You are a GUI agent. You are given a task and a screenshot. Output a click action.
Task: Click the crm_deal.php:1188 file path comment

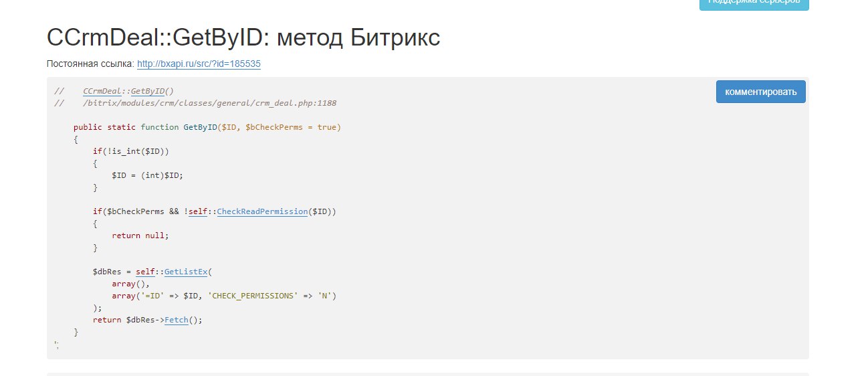[x=209, y=103]
